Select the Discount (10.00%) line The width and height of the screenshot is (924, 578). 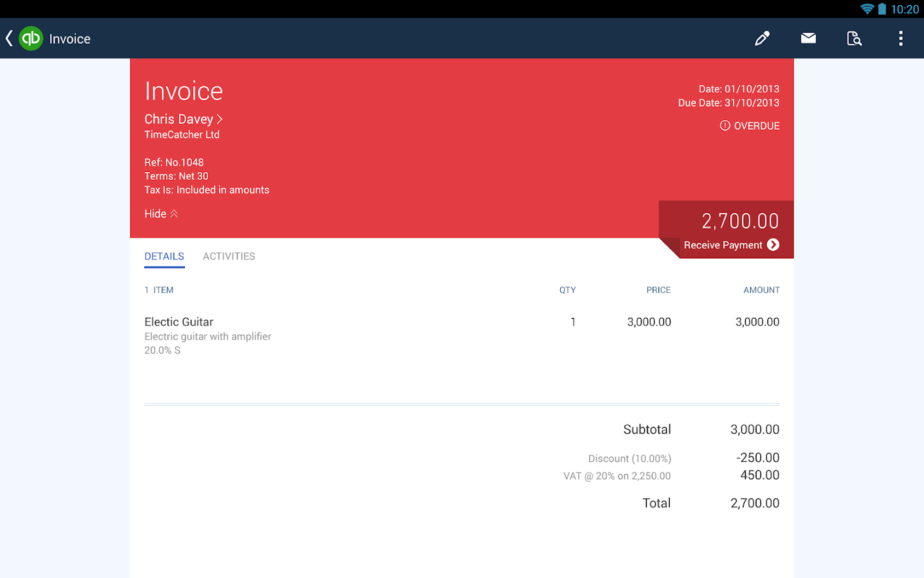[x=629, y=458]
